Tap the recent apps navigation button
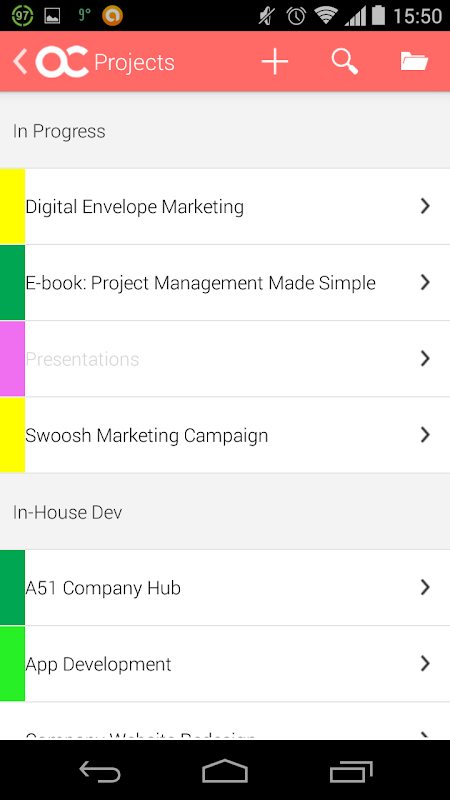The image size is (450, 800). click(351, 770)
